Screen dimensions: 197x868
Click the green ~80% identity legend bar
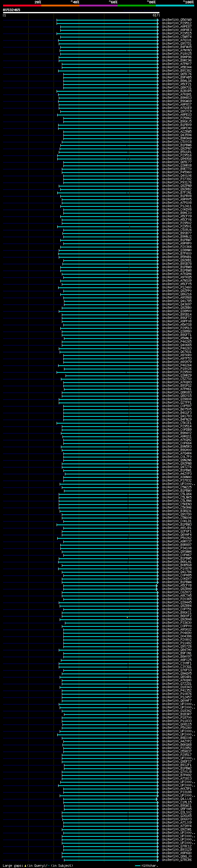click(137, 6)
